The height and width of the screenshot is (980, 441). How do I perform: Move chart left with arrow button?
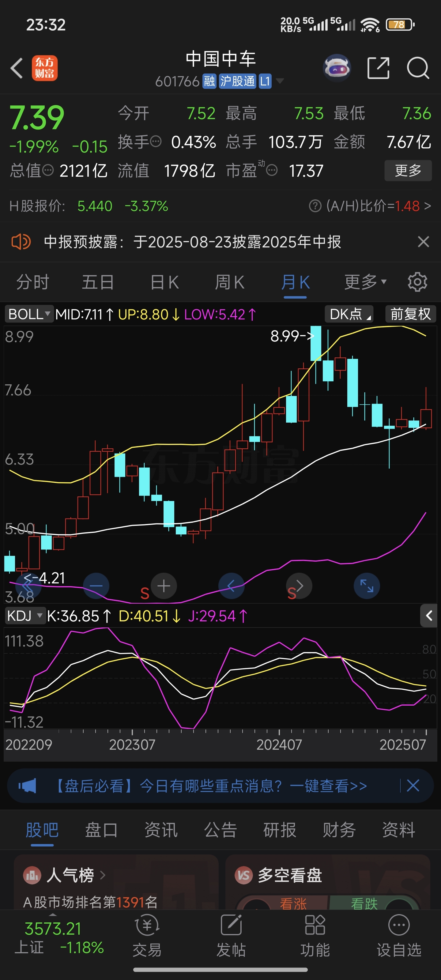point(231,586)
